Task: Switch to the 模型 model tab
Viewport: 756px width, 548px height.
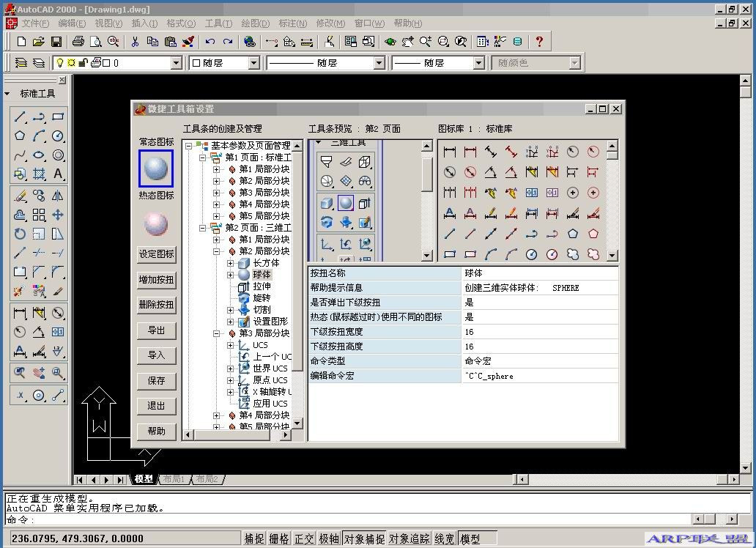Action: pos(144,479)
